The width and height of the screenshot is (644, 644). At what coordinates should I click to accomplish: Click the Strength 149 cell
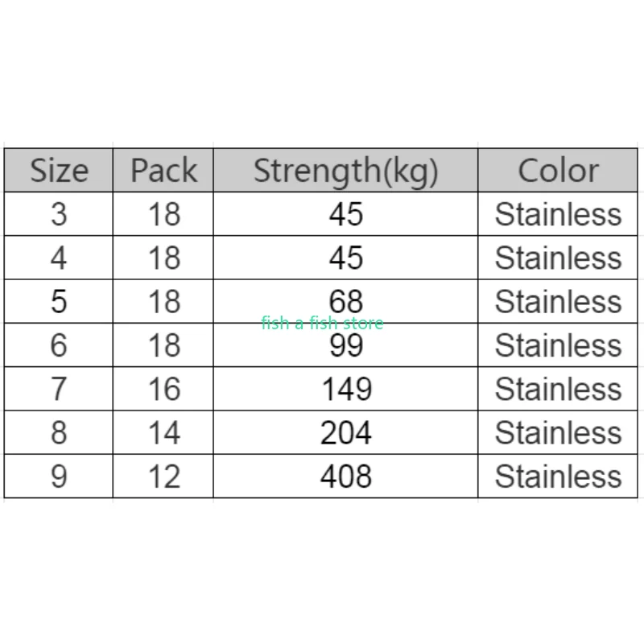coord(345,389)
